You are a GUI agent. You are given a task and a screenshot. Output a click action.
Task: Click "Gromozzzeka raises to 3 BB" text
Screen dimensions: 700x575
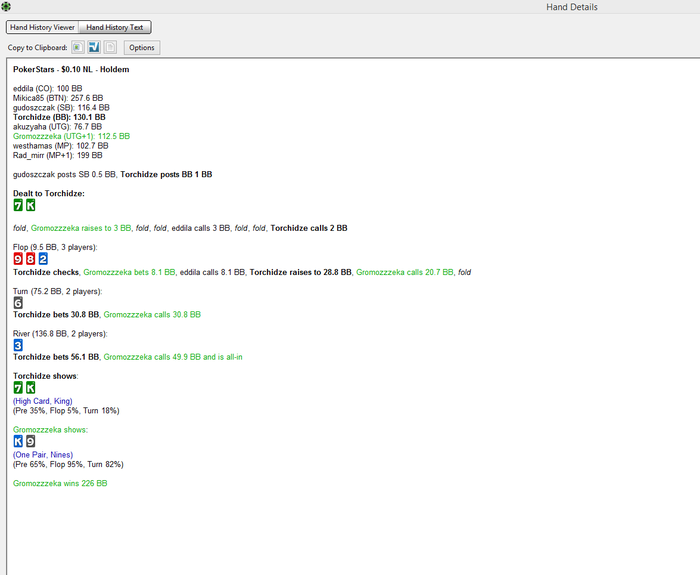click(x=81, y=228)
